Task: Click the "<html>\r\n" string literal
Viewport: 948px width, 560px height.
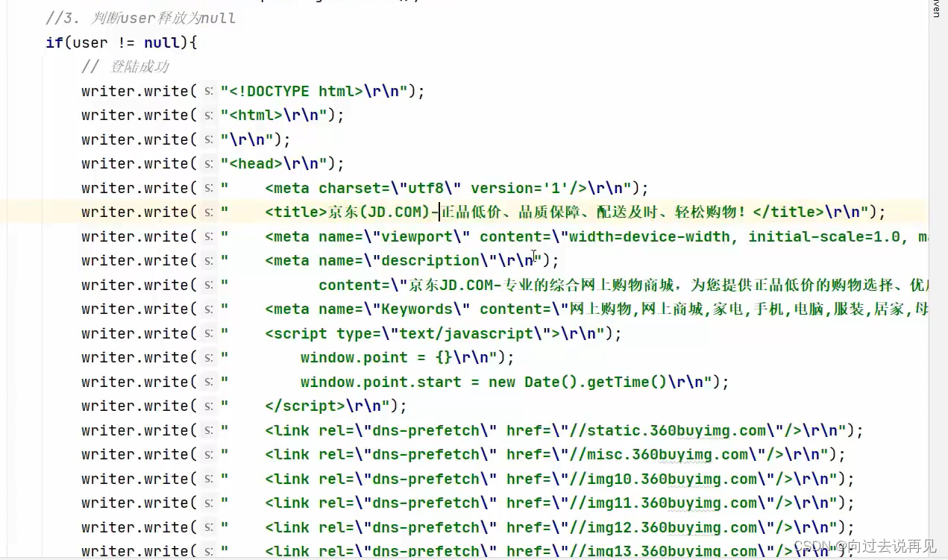Action: (x=274, y=115)
